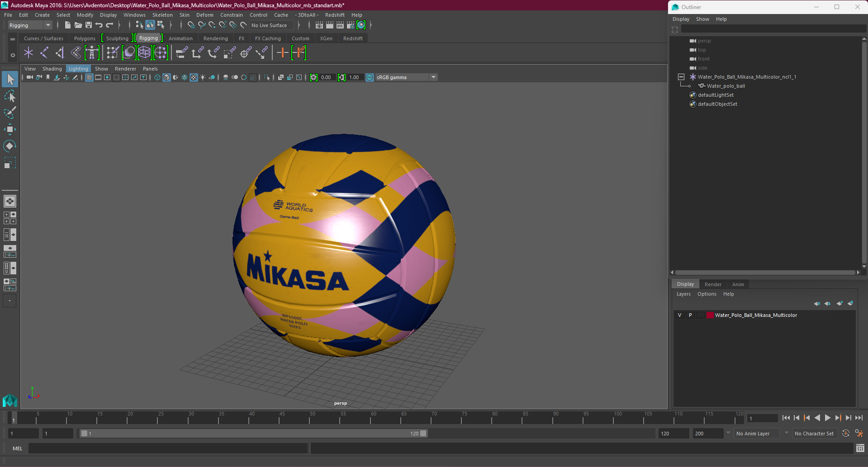Click the Render current frame icon

[x=330, y=25]
